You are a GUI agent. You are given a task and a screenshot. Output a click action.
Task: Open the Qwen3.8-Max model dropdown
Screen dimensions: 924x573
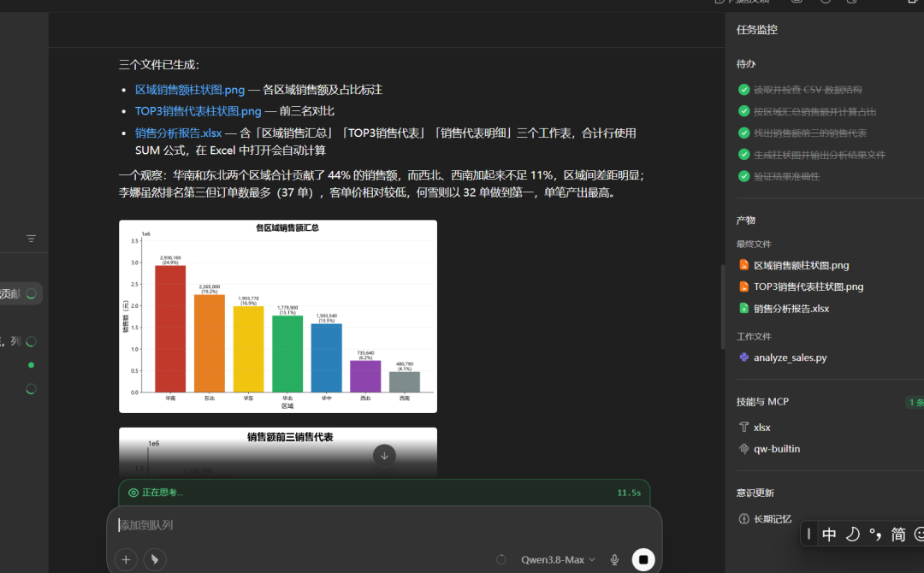pos(558,559)
